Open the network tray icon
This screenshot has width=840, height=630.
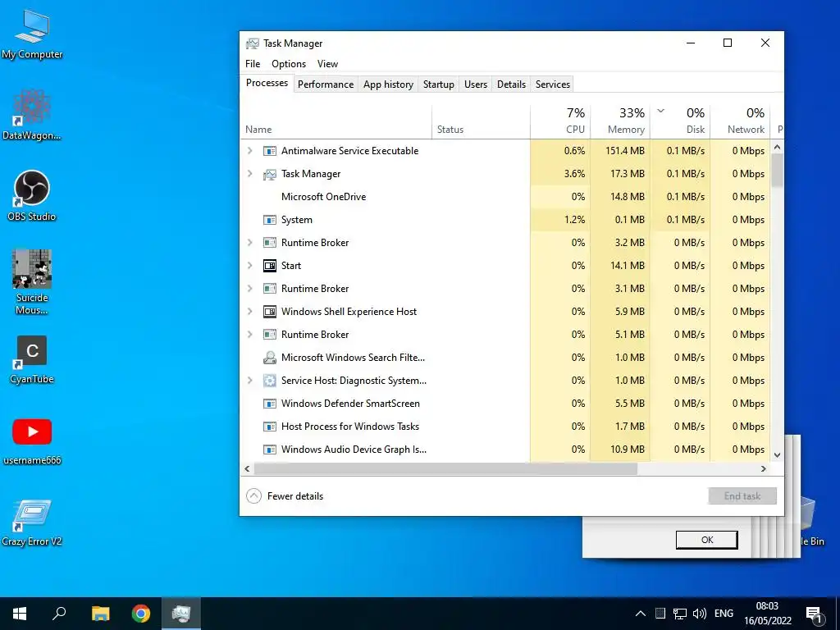point(680,614)
